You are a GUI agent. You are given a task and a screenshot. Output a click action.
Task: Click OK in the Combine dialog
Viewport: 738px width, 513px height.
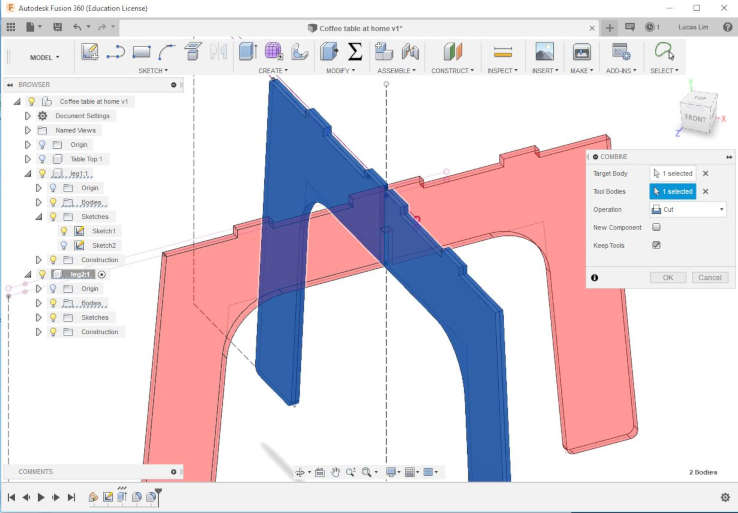pos(668,277)
